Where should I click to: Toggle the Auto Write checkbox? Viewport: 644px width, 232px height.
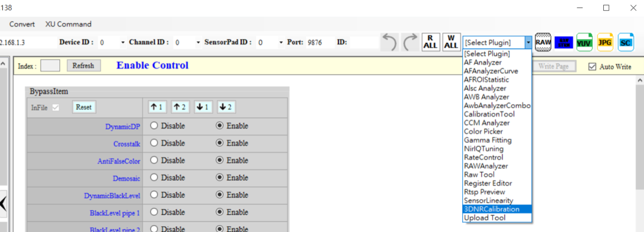click(593, 67)
